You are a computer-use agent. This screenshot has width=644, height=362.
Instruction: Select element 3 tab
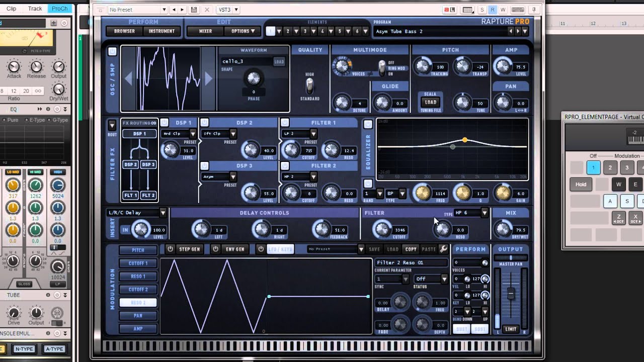[305, 31]
